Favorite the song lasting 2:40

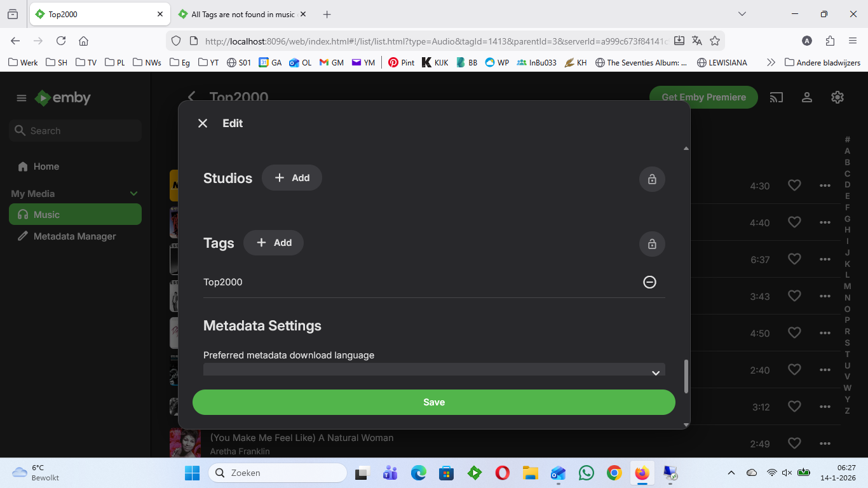coord(794,370)
